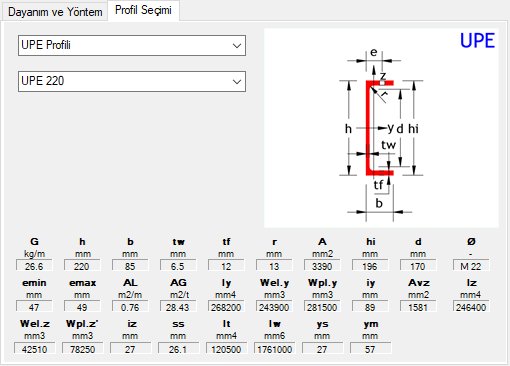Click the G value field 26.6
The height and width of the screenshot is (366, 510).
pyautogui.click(x=34, y=266)
